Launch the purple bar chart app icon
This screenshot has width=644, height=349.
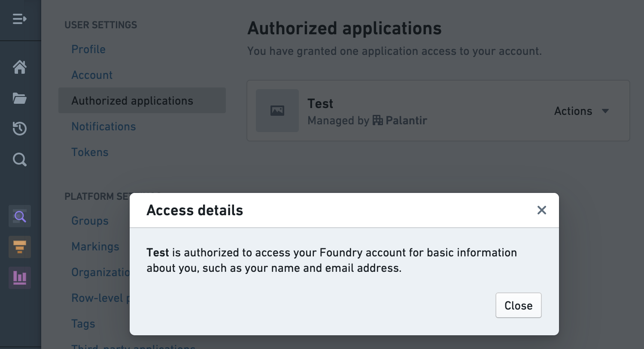point(20,278)
